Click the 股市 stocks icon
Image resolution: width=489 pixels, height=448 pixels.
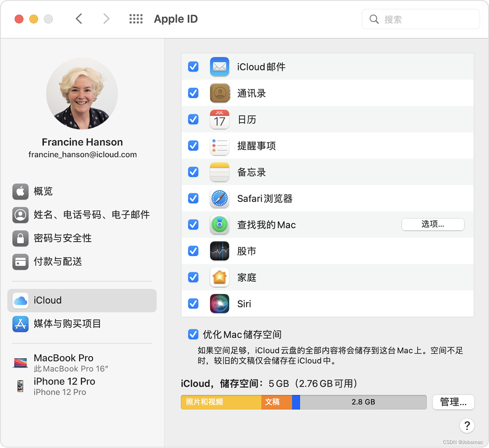(x=220, y=251)
